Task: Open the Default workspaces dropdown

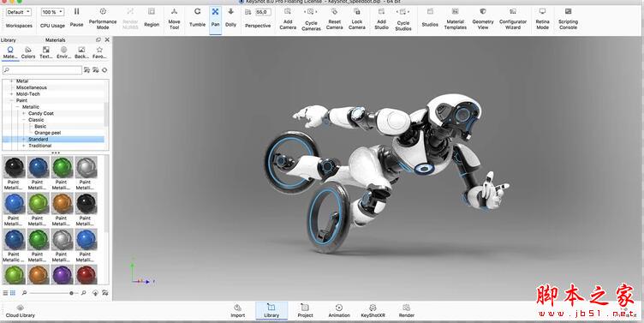Action: point(19,12)
